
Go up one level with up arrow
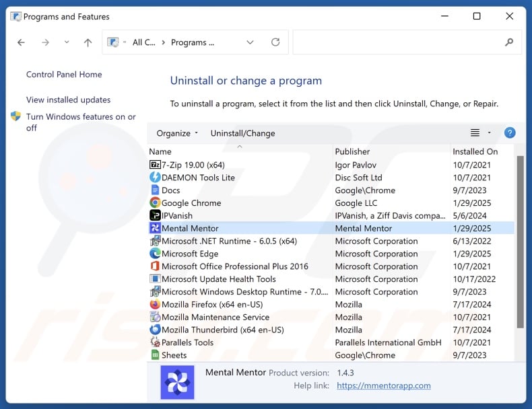[x=88, y=42]
